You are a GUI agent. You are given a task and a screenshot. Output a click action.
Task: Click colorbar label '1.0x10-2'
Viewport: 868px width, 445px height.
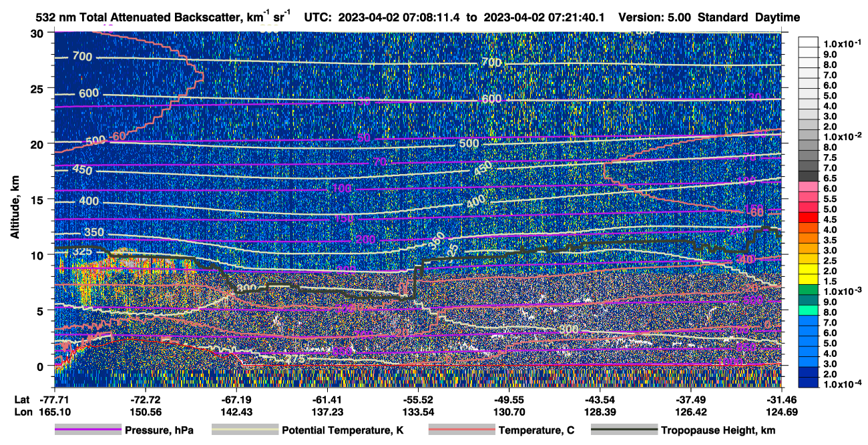pyautogui.click(x=843, y=136)
